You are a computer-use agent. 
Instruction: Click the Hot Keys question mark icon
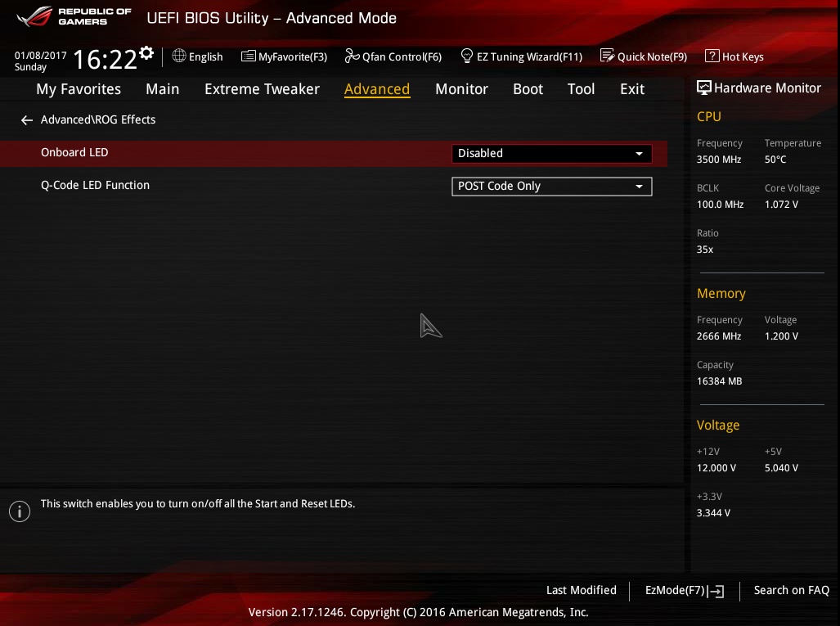click(x=712, y=56)
